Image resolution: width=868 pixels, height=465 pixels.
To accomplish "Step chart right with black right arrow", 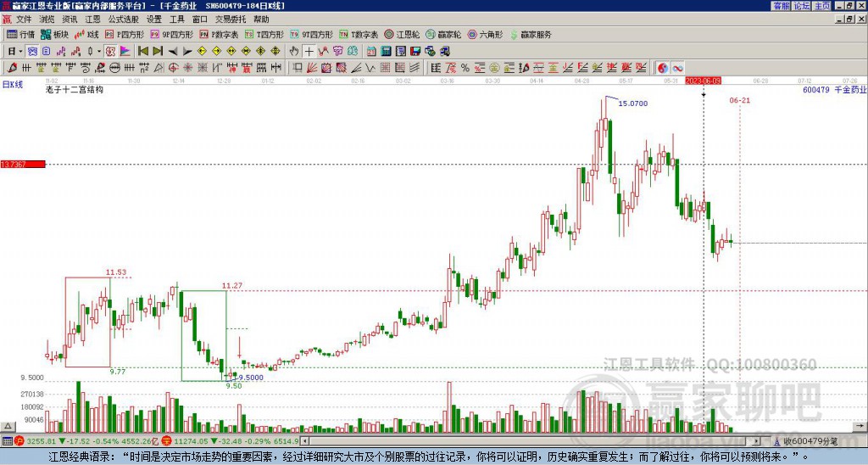I will 187,51.
